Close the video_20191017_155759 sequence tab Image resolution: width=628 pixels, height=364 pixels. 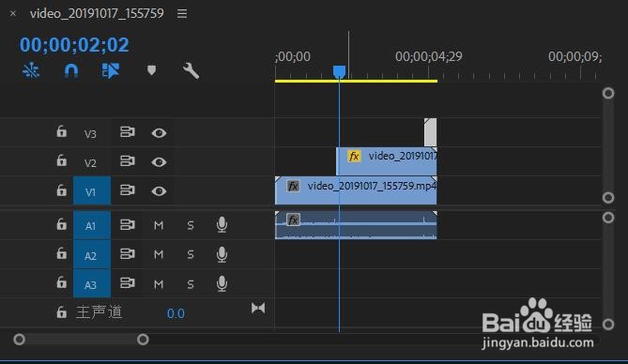[x=13, y=14]
